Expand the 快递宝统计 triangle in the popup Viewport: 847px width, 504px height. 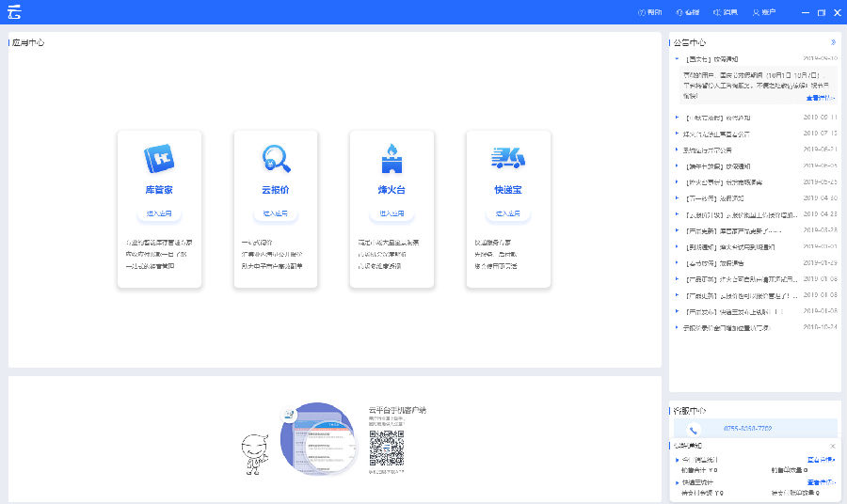pyautogui.click(x=677, y=482)
